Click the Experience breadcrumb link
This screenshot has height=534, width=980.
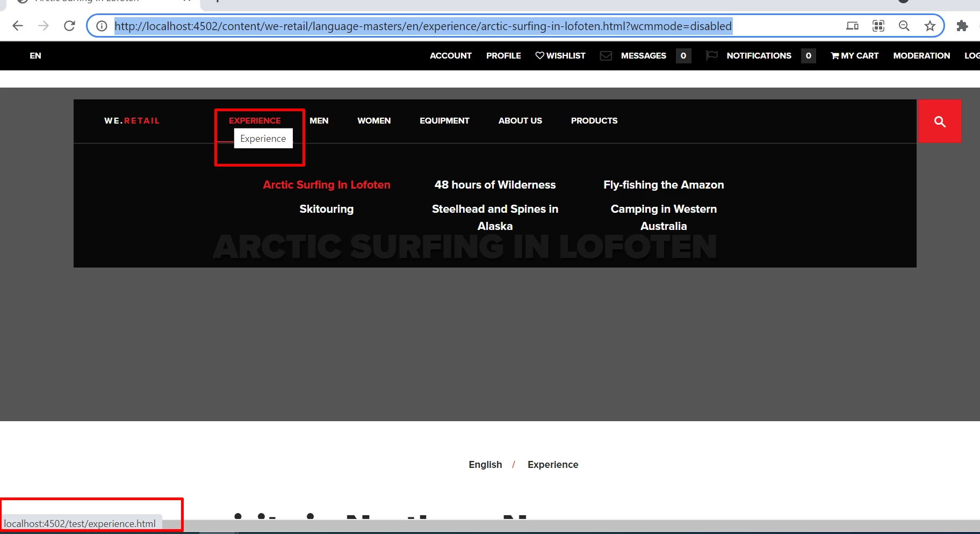pyautogui.click(x=553, y=465)
